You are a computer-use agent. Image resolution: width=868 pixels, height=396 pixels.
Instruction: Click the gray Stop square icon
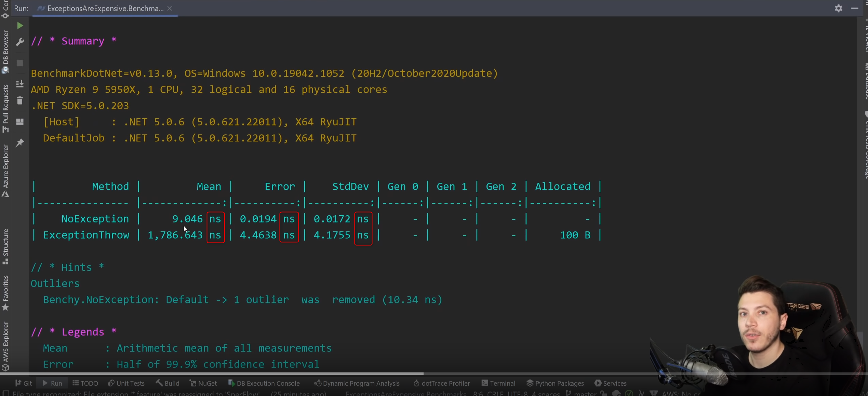[x=20, y=63]
